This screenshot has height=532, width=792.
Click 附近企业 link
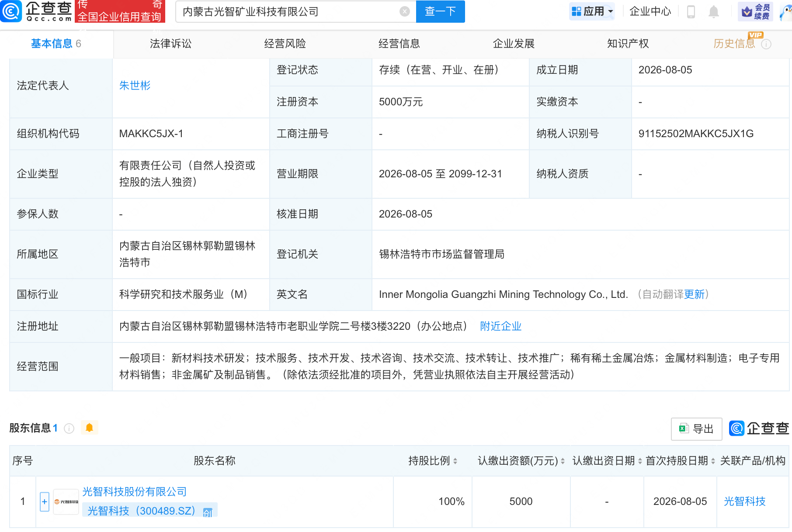click(x=500, y=326)
